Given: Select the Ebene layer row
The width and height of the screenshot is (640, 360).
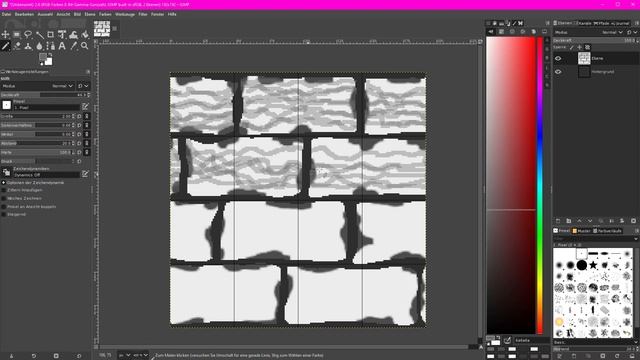Looking at the screenshot, I should pyautogui.click(x=595, y=58).
